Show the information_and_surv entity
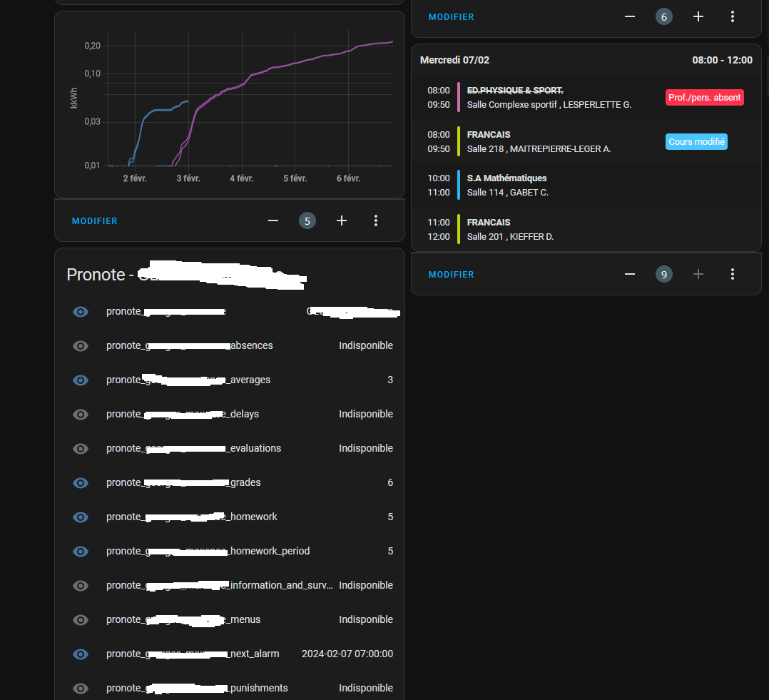The height and width of the screenshot is (700, 769). click(81, 586)
